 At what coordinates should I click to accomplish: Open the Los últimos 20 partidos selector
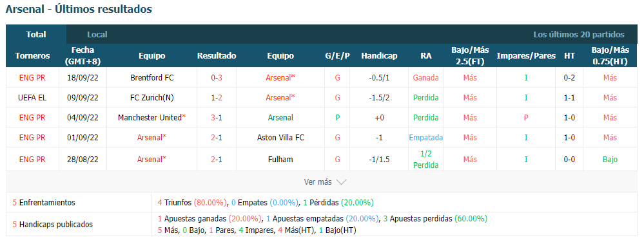[x=579, y=35]
